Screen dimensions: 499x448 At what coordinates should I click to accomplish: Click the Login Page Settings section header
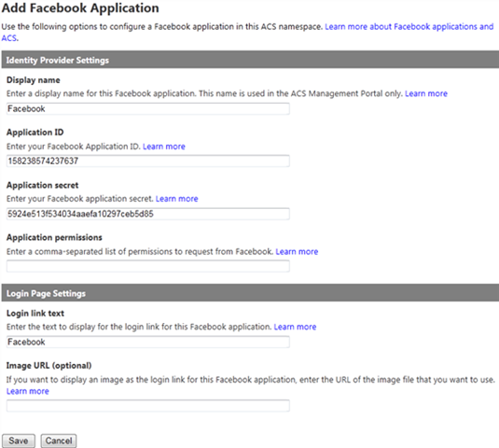click(250, 293)
